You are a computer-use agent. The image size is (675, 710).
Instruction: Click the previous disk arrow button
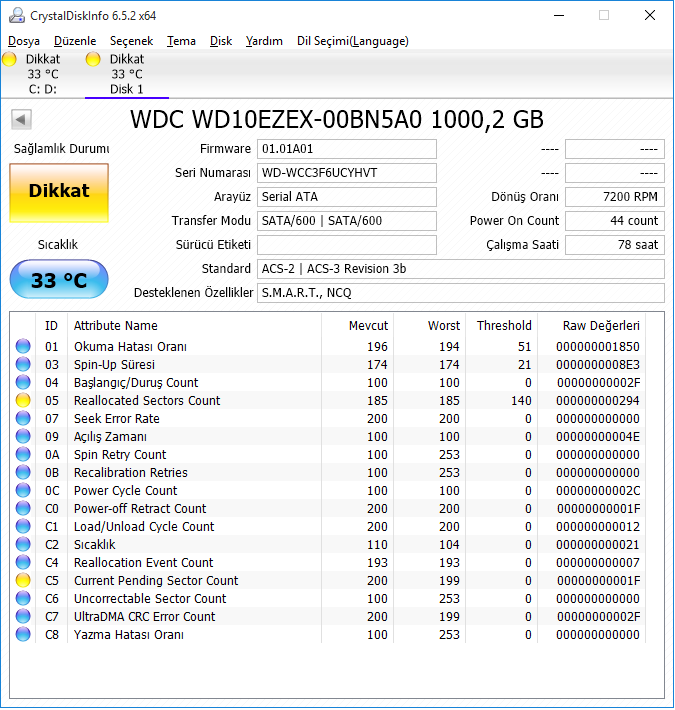click(21, 120)
